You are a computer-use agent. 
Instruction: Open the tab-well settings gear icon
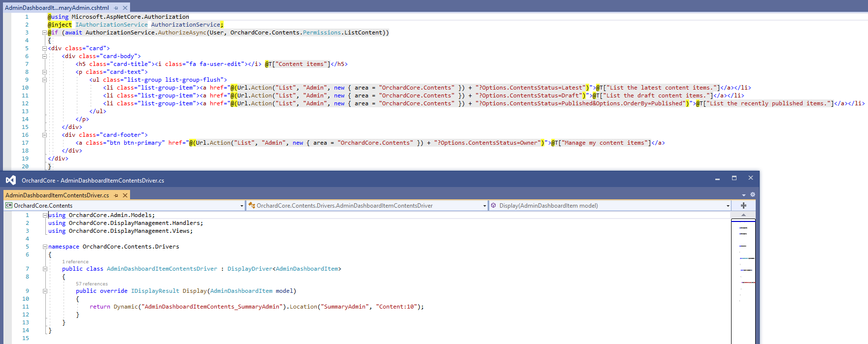[x=752, y=195]
